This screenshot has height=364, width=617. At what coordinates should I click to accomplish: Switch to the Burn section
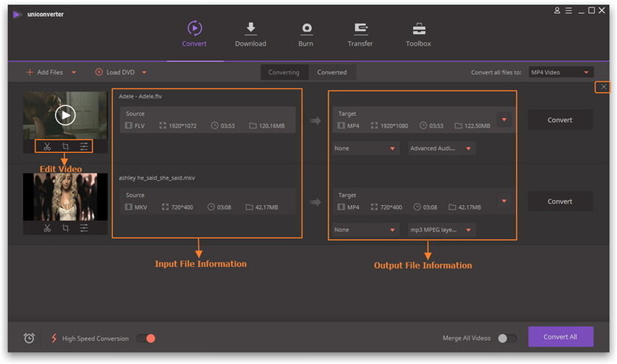pyautogui.click(x=306, y=35)
